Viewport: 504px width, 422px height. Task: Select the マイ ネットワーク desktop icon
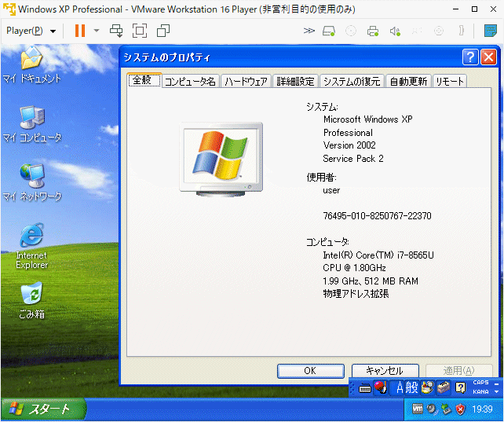click(x=32, y=182)
